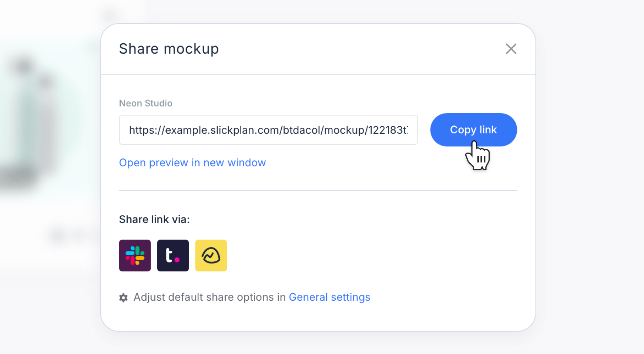
Task: Click the settings cog beside Adjust default share
Action: [x=123, y=297]
